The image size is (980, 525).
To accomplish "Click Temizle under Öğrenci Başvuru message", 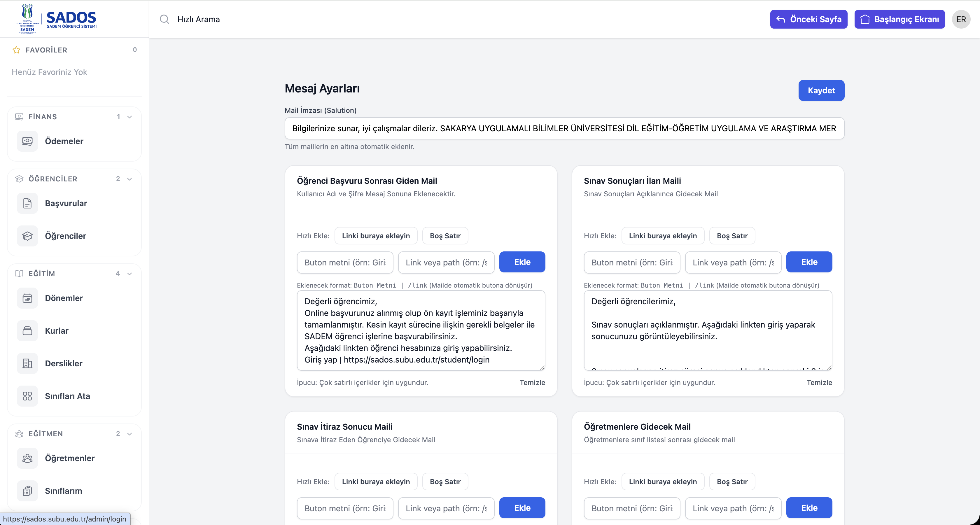I will tap(532, 382).
